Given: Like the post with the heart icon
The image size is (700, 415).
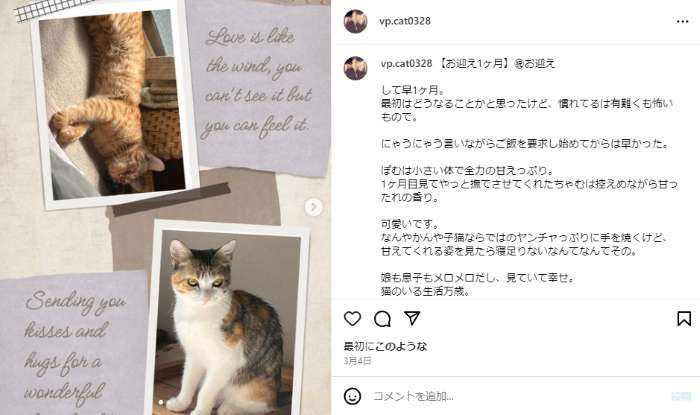Looking at the screenshot, I should 352,319.
